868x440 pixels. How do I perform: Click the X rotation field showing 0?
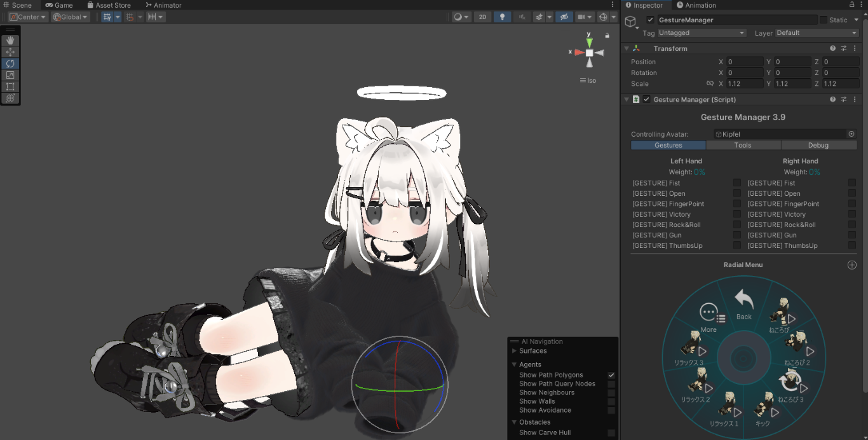click(x=745, y=72)
